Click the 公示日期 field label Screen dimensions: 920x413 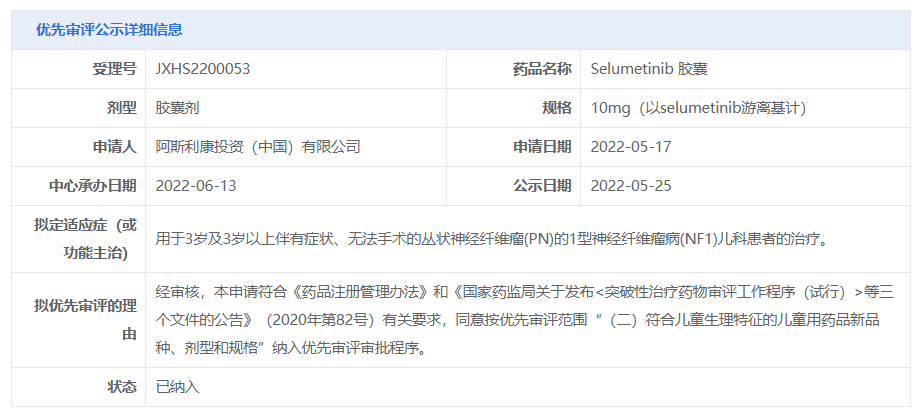pyautogui.click(x=542, y=186)
